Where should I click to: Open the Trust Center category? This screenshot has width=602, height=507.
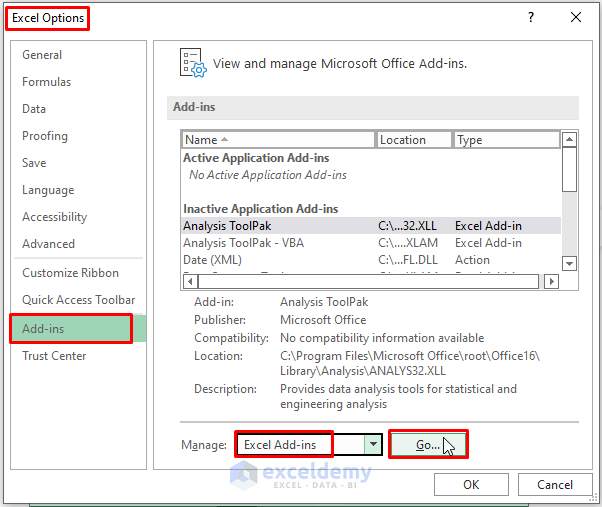[54, 356]
